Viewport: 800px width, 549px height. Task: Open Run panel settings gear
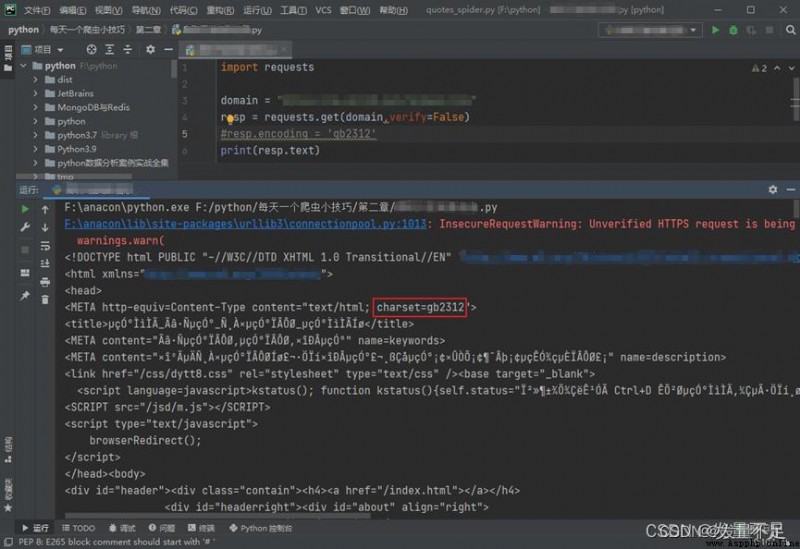pyautogui.click(x=773, y=190)
